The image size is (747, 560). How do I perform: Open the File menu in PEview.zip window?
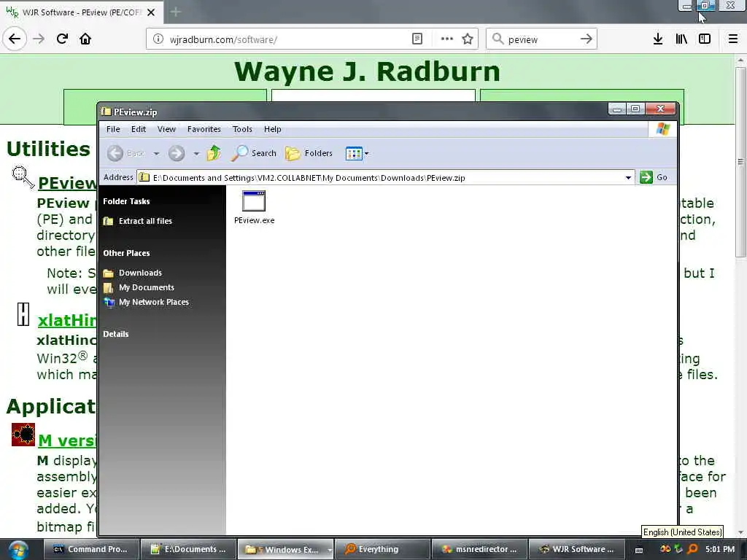[113, 129]
